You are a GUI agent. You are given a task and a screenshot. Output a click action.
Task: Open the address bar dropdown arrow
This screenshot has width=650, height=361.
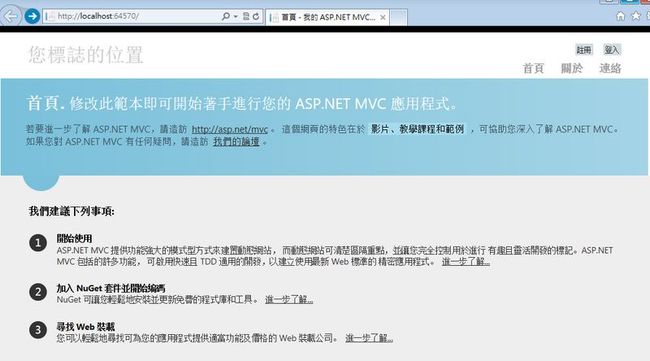click(235, 17)
